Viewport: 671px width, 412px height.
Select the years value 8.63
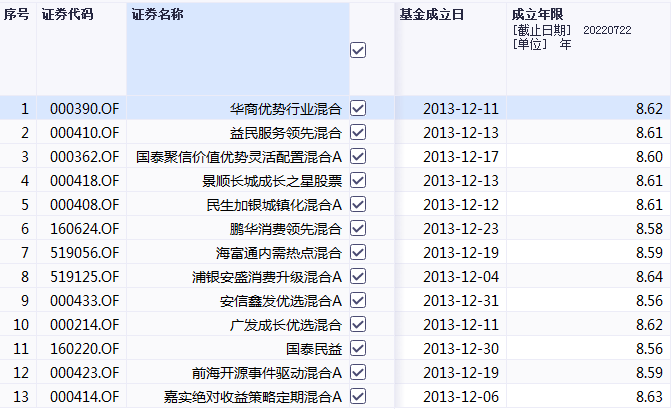coord(649,396)
